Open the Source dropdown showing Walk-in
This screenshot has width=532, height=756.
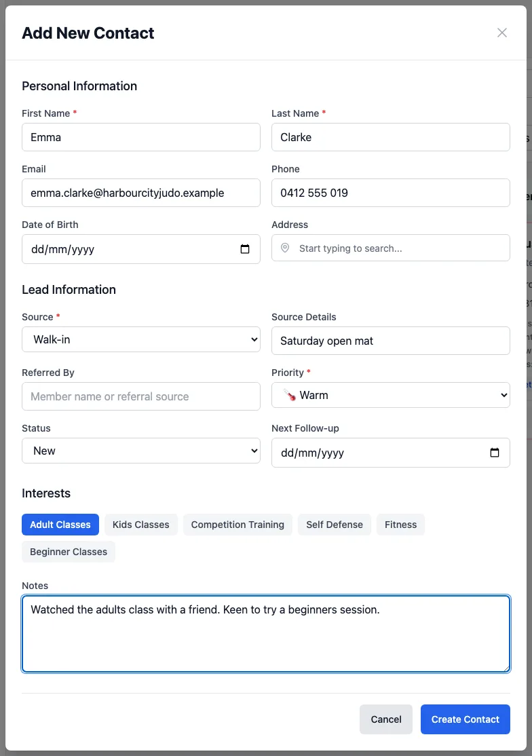[141, 339]
